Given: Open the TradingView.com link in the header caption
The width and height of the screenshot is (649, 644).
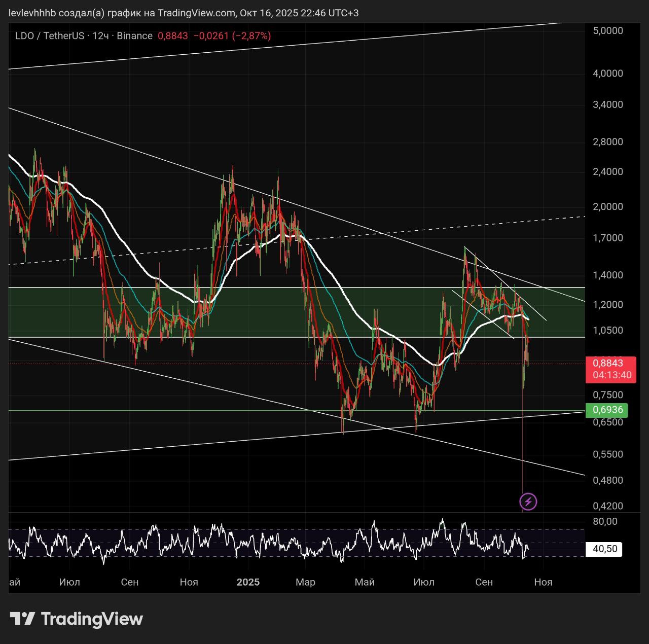Looking at the screenshot, I should click(x=196, y=13).
